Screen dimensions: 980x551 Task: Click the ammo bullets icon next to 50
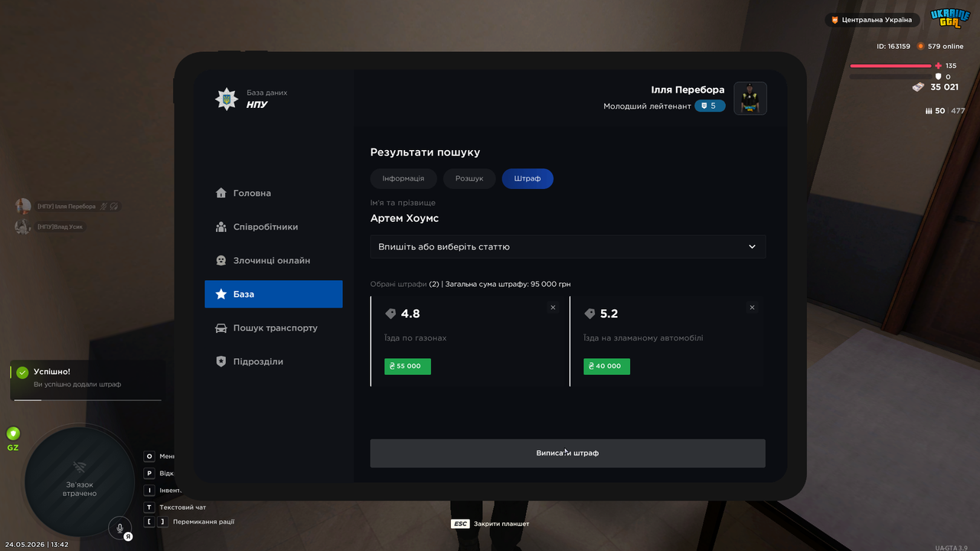(929, 111)
